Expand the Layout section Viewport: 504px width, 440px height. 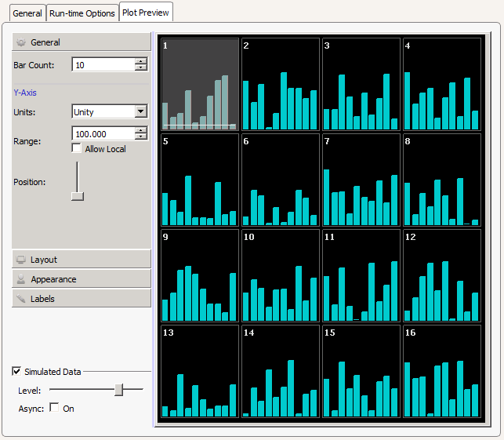tap(82, 260)
